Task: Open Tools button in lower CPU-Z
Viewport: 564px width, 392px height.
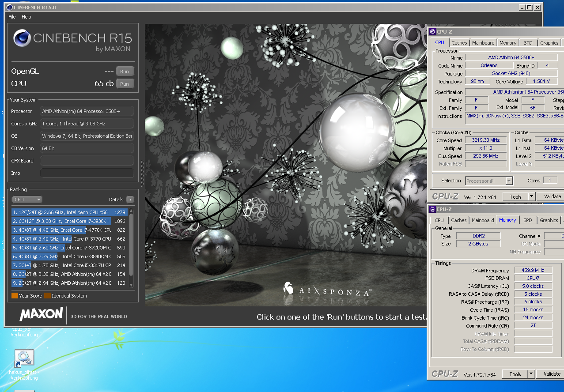Action: 515,374
